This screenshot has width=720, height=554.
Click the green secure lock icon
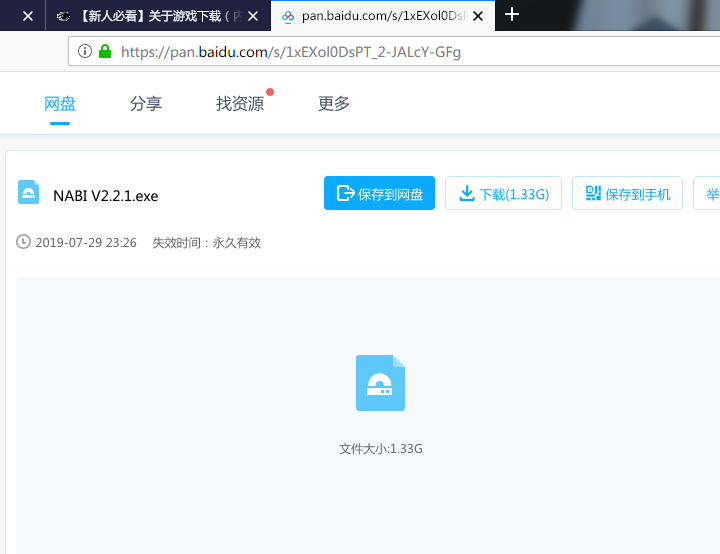(x=105, y=51)
